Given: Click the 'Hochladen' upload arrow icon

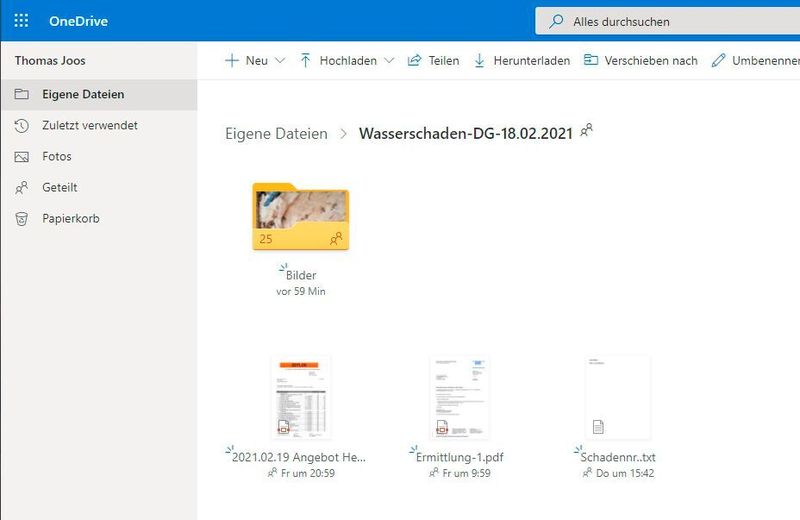Looking at the screenshot, I should pos(305,60).
